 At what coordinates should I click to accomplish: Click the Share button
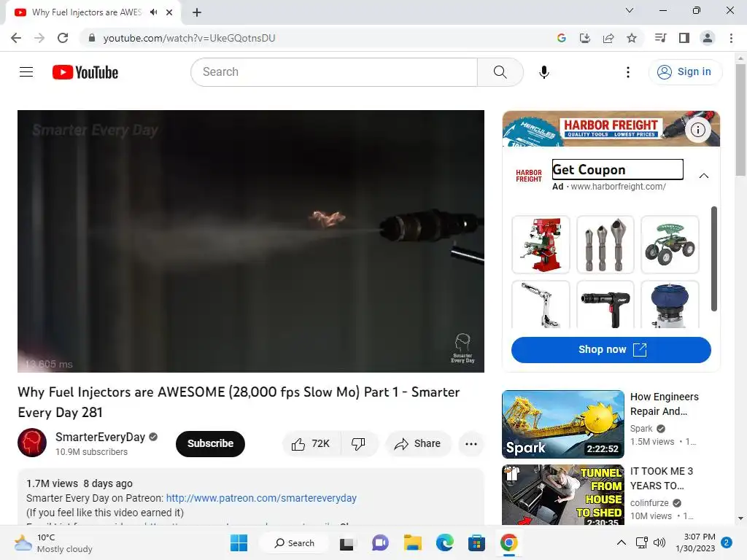click(x=418, y=444)
